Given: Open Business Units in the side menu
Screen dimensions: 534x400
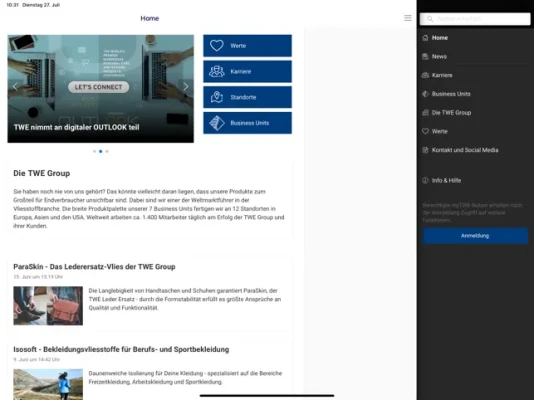Looking at the screenshot, I should click(x=451, y=94).
